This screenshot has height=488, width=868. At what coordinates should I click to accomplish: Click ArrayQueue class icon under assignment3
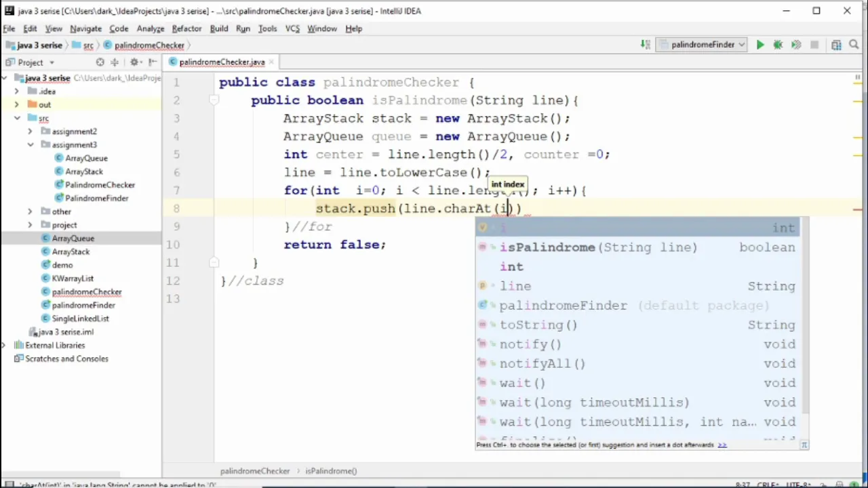59,158
